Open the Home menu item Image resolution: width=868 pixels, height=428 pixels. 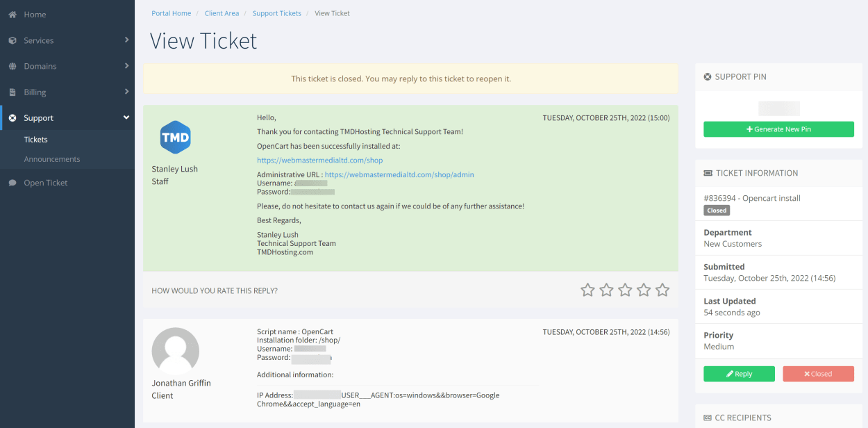(x=67, y=15)
